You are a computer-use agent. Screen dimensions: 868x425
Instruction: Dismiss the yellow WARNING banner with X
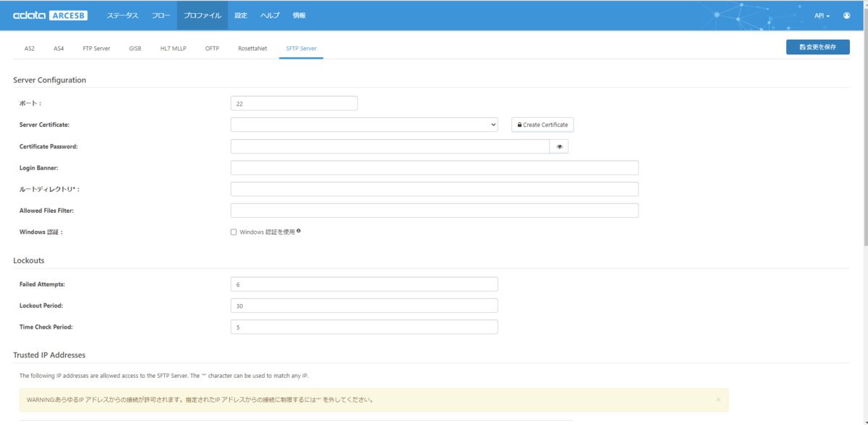pos(718,400)
